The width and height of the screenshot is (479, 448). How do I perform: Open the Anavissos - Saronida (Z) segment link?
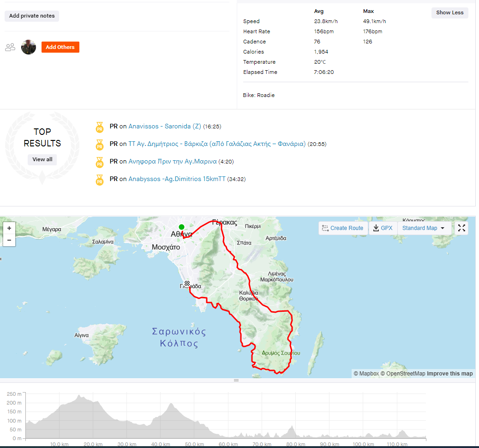click(165, 126)
